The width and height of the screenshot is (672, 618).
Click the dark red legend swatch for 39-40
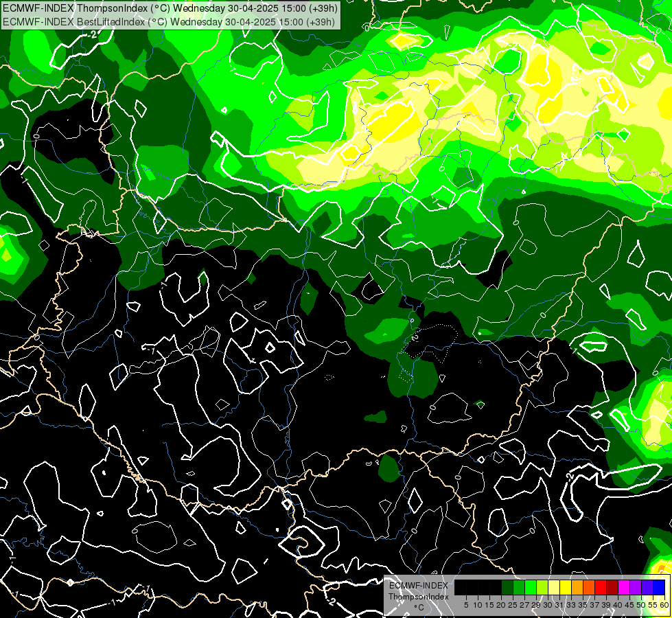pos(612,588)
